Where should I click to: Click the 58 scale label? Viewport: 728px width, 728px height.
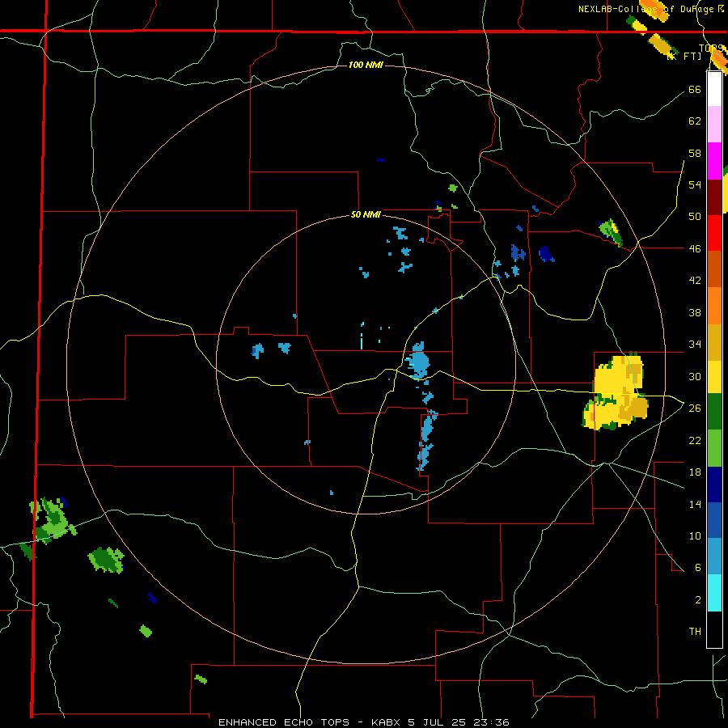(x=695, y=153)
